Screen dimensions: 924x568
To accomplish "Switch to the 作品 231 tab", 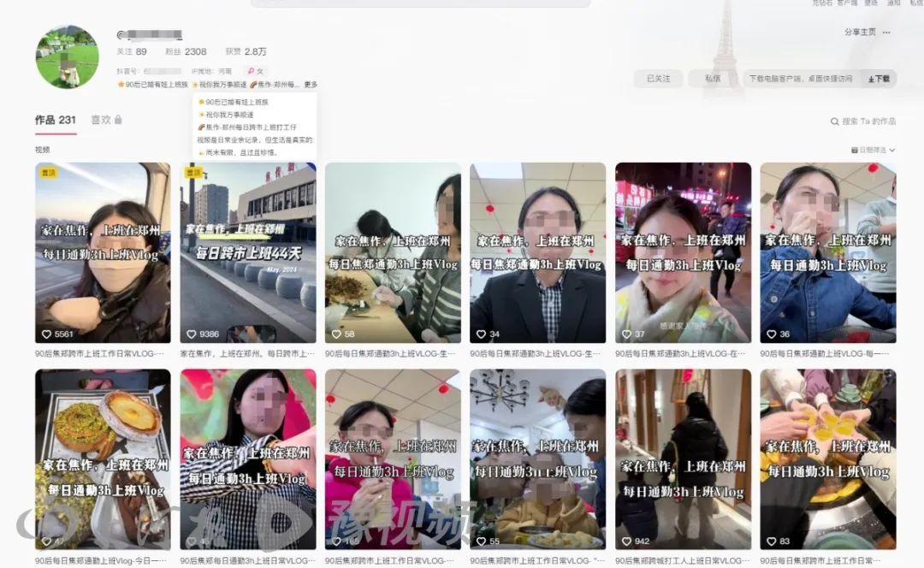I will pos(56,120).
